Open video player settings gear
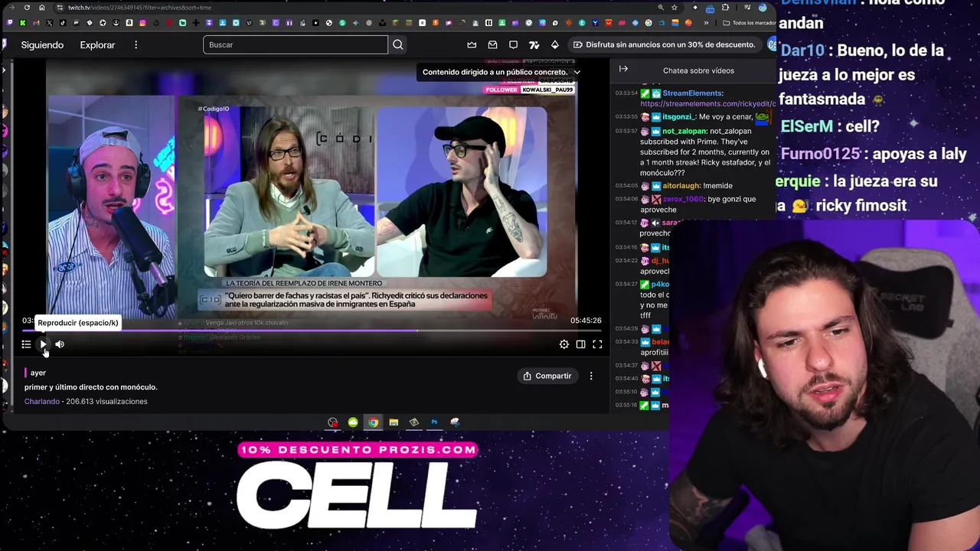The height and width of the screenshot is (551, 980). (x=564, y=344)
